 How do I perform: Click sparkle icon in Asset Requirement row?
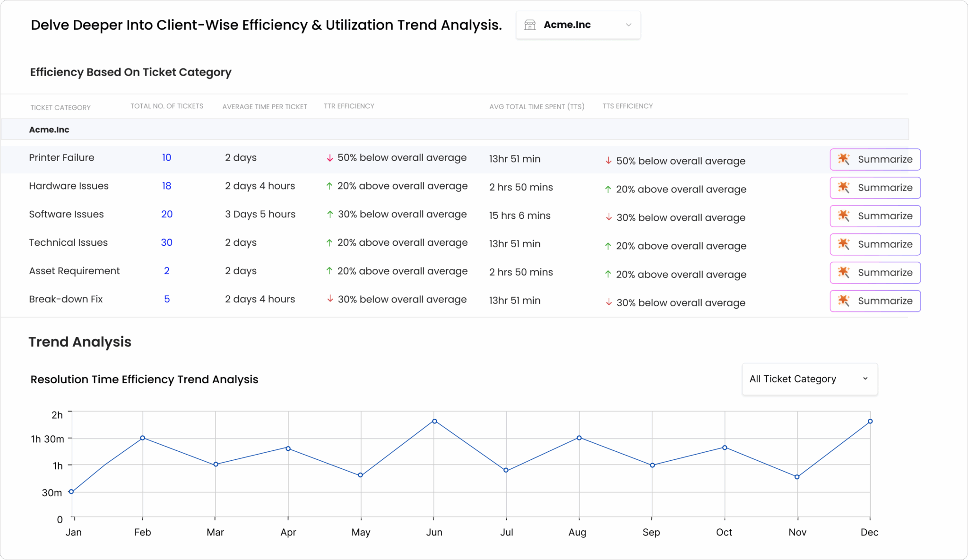(844, 272)
